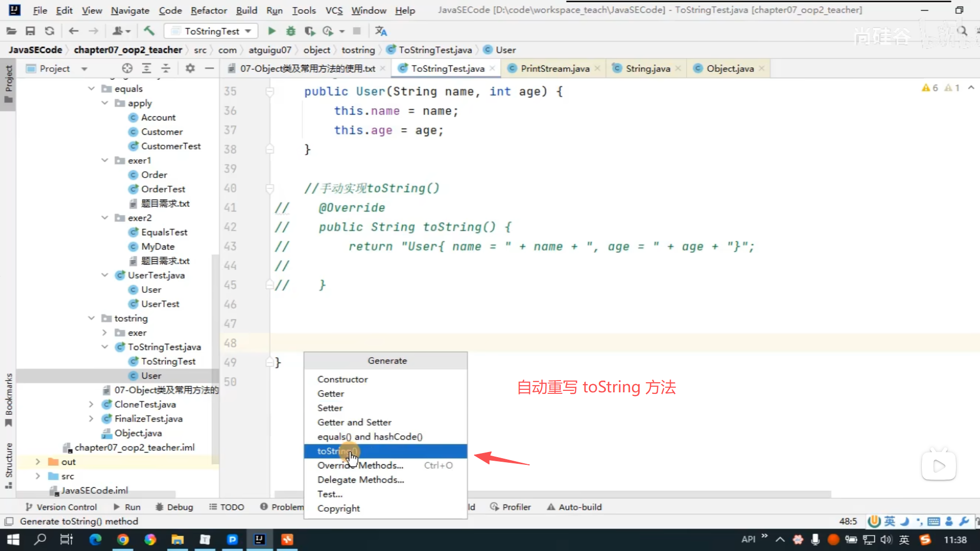
Task: Open the Refactor menu
Action: pyautogui.click(x=208, y=10)
